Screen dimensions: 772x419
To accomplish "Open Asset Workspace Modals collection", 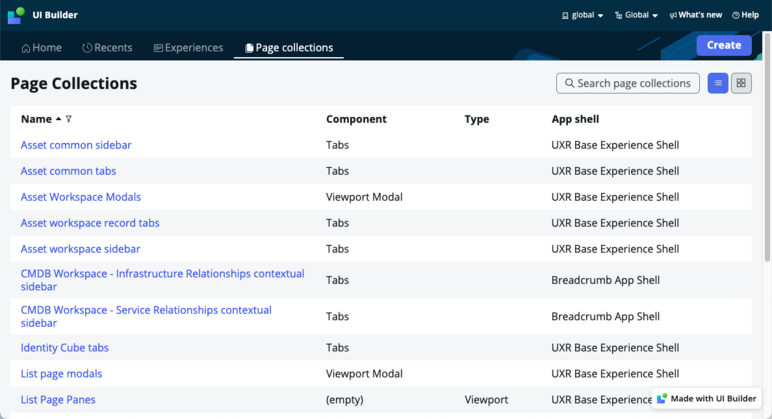I will [x=81, y=197].
